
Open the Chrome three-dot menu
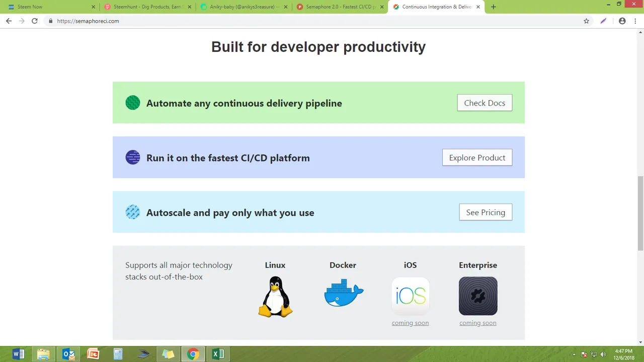pyautogui.click(x=635, y=21)
